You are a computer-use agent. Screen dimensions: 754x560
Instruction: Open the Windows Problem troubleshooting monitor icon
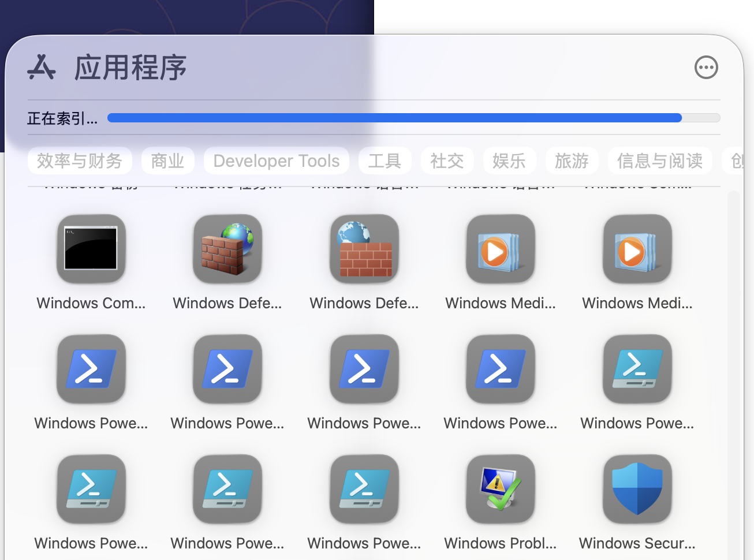tap(501, 489)
